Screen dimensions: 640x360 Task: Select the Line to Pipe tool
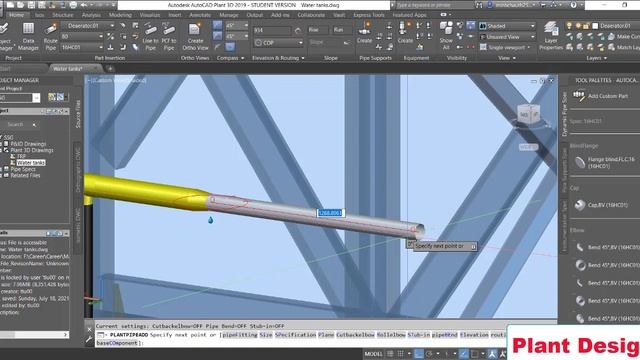(x=150, y=37)
